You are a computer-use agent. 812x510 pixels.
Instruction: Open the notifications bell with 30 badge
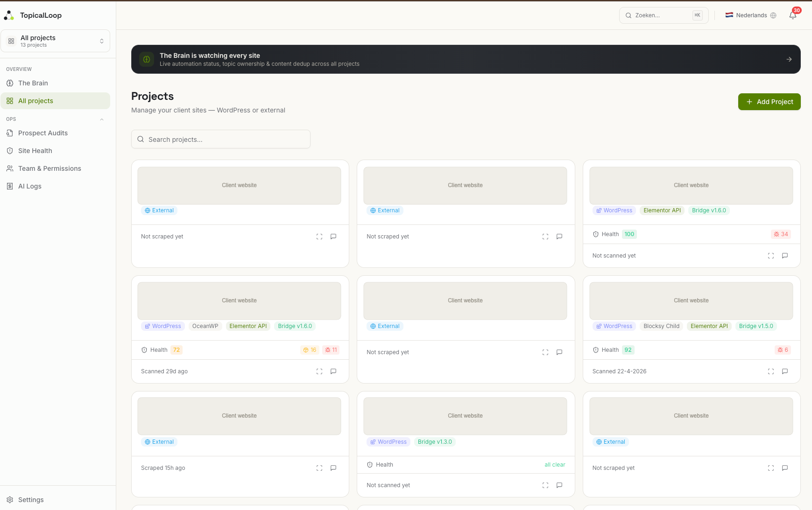[792, 15]
